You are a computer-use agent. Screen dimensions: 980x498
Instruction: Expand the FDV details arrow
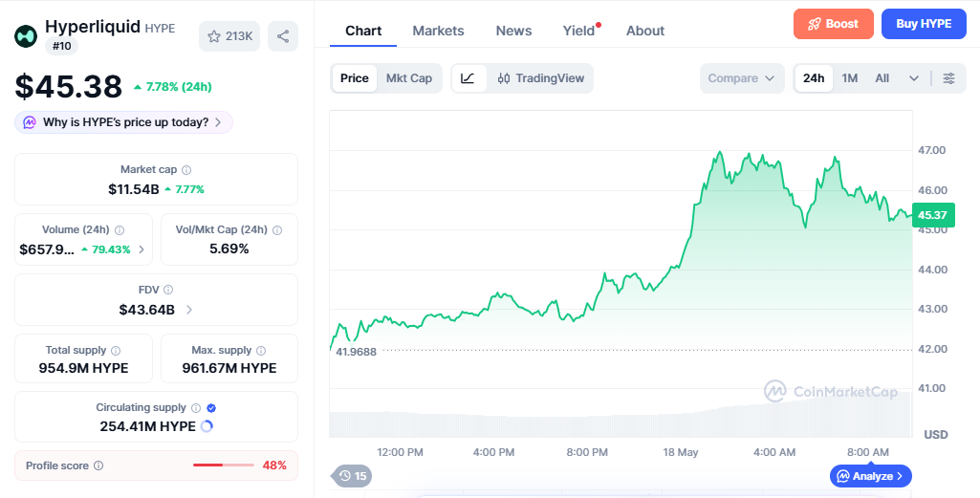click(189, 310)
